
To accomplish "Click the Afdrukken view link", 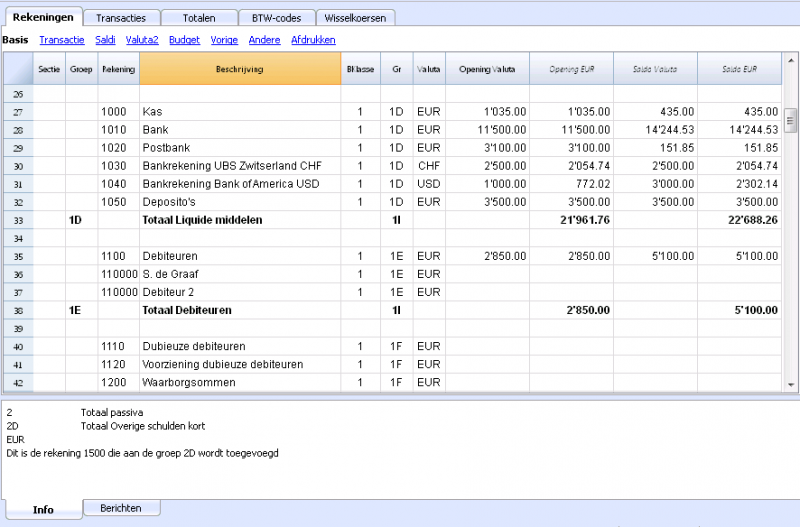I will (313, 40).
